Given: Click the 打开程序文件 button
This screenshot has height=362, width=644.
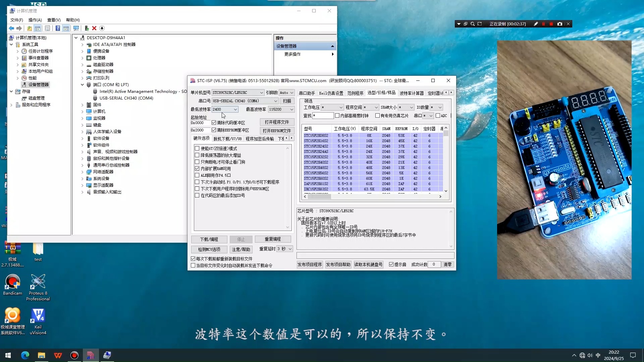Looking at the screenshot, I should [x=277, y=122].
